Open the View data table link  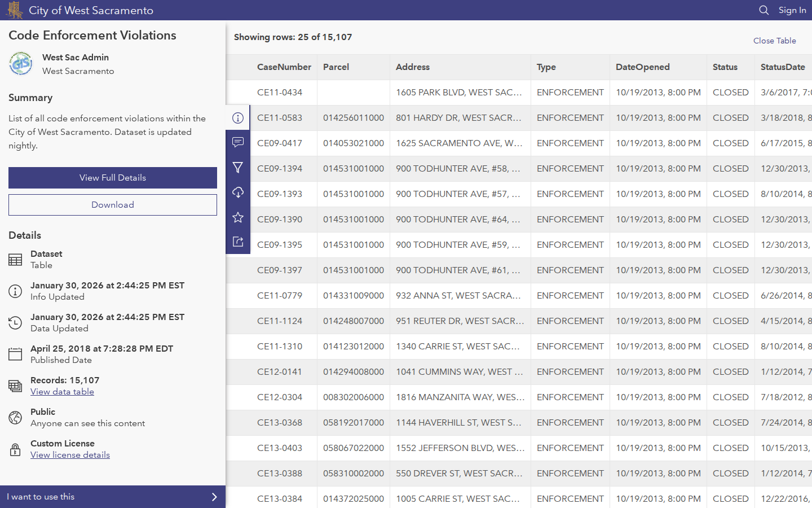tap(62, 392)
